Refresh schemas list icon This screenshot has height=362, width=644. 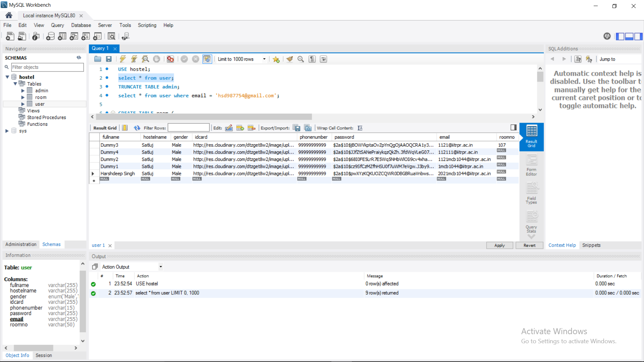79,58
